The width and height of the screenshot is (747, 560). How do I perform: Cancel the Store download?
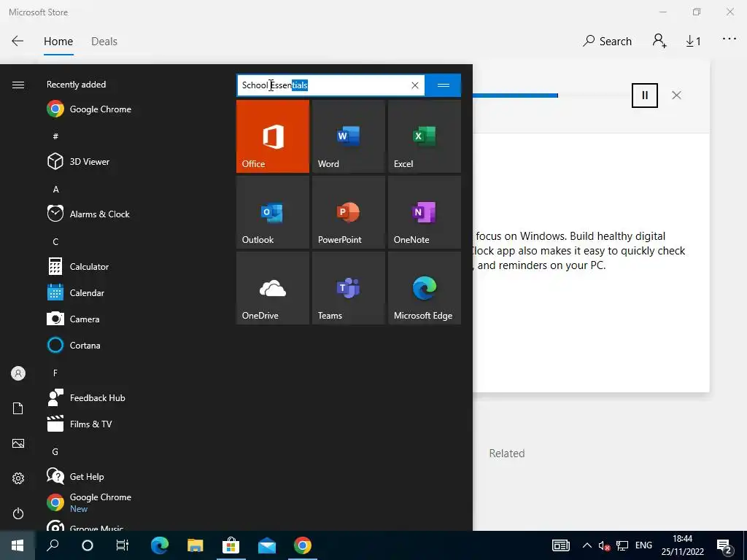click(x=676, y=96)
